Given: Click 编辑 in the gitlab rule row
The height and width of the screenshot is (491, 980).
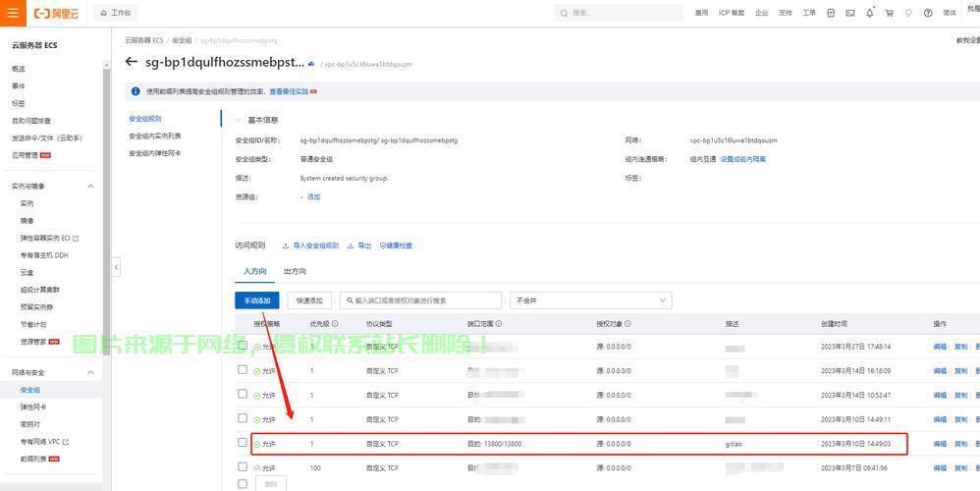Looking at the screenshot, I should pos(940,444).
